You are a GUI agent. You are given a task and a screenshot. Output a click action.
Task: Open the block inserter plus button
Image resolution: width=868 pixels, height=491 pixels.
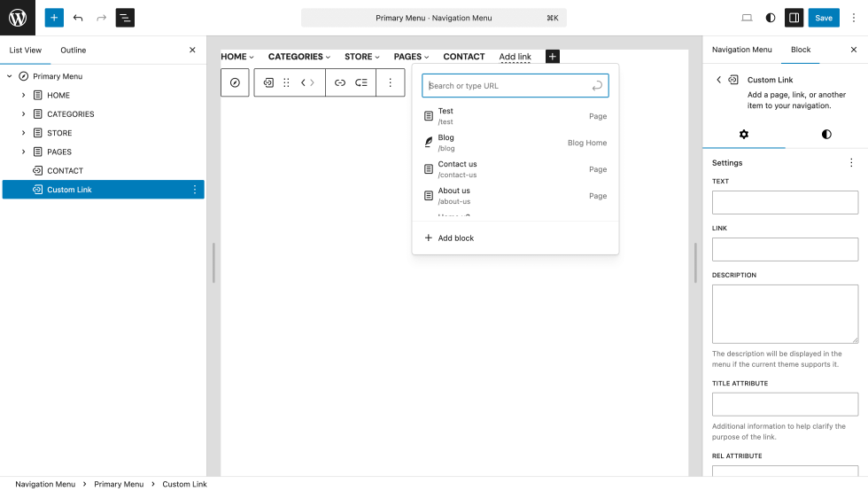55,18
